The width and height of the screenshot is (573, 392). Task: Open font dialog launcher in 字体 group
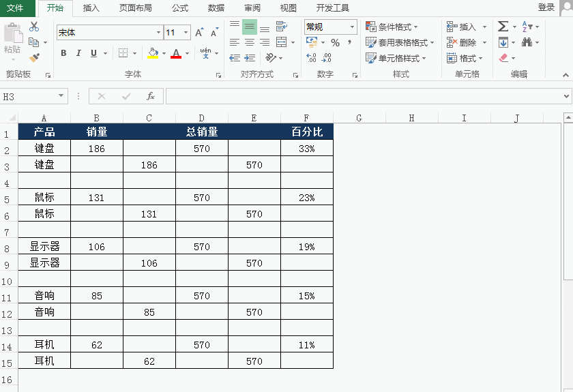218,75
